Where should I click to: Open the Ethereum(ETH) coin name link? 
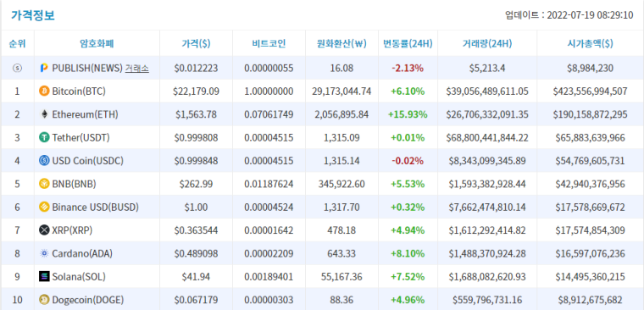(x=85, y=114)
